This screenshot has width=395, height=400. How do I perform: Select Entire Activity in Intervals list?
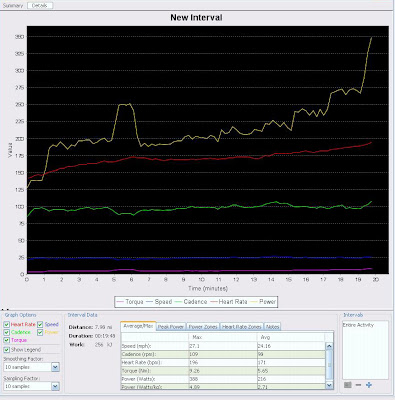358,325
